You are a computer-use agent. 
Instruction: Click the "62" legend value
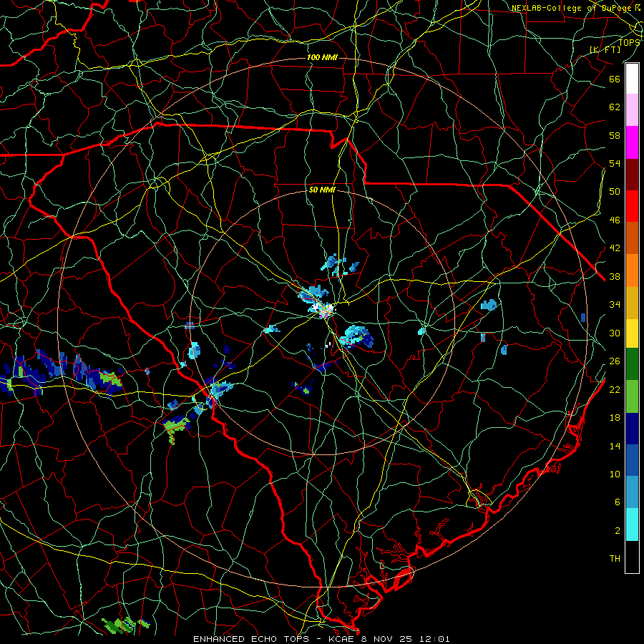pyautogui.click(x=615, y=107)
